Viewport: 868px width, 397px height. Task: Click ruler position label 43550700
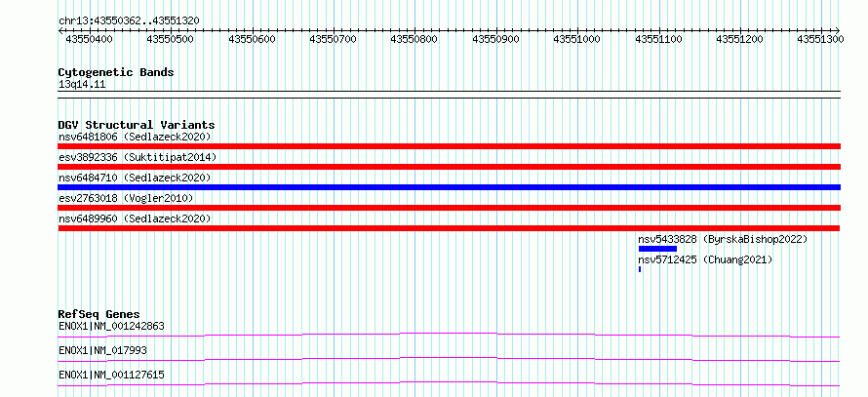334,39
